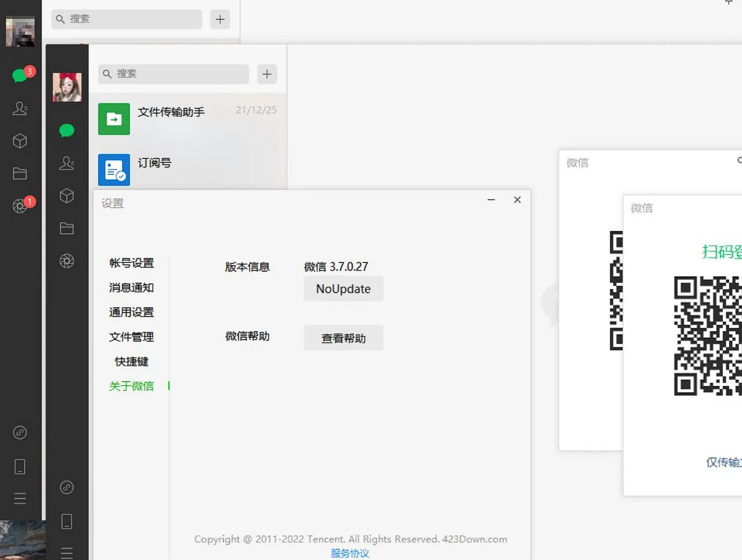
Task: Click QR code in front login window
Action: click(708, 336)
